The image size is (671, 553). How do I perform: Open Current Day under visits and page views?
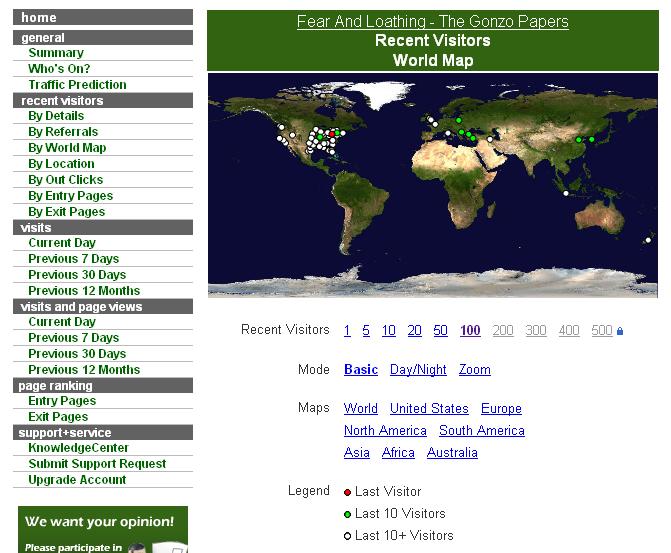click(62, 321)
